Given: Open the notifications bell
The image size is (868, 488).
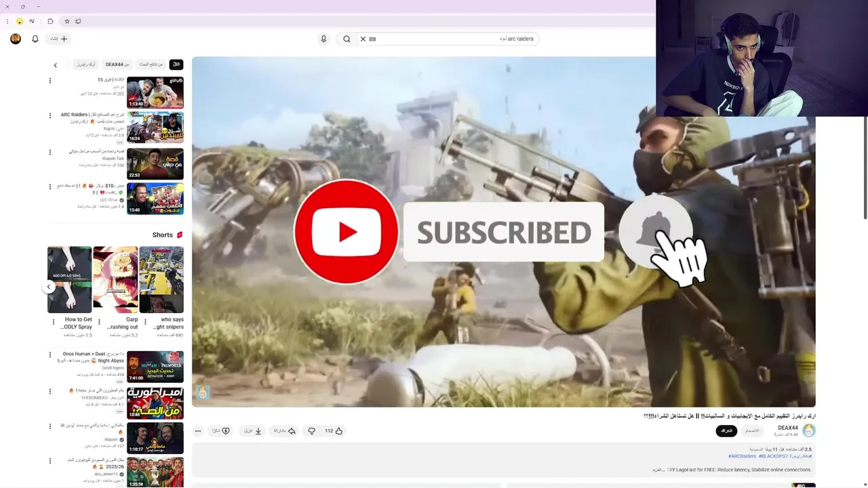Looking at the screenshot, I should coord(35,39).
